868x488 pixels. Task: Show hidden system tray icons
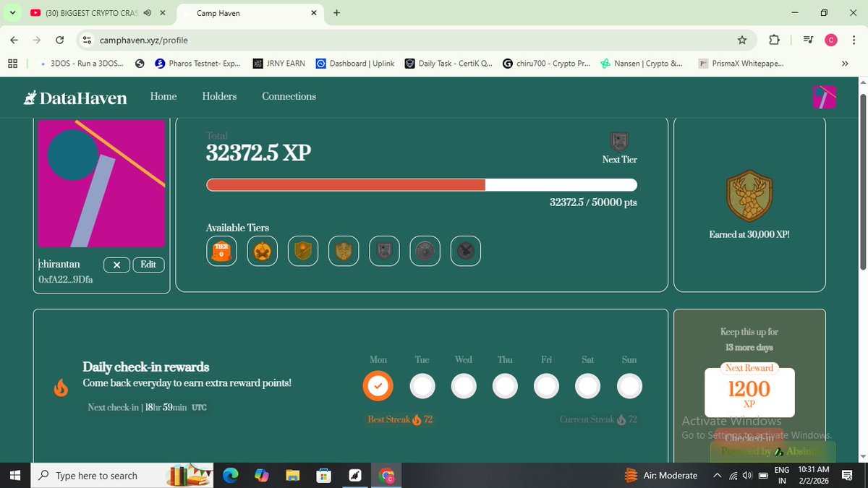[x=717, y=476]
